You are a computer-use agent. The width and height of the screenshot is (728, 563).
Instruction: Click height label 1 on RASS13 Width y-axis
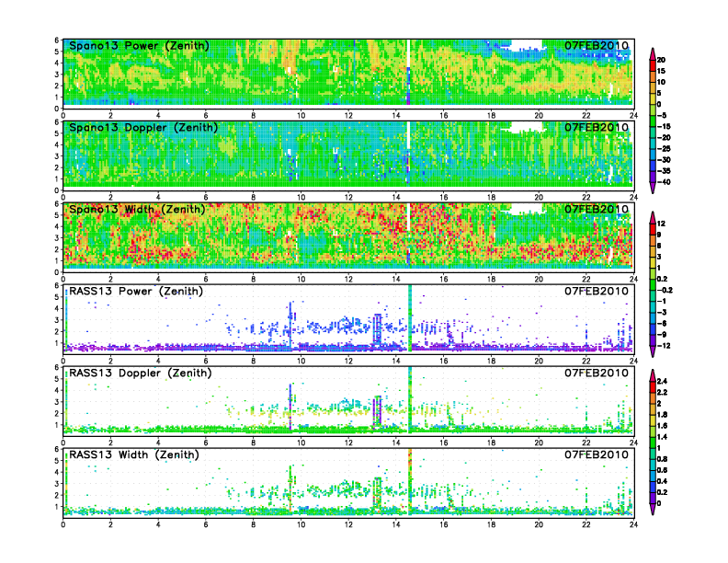(x=57, y=507)
